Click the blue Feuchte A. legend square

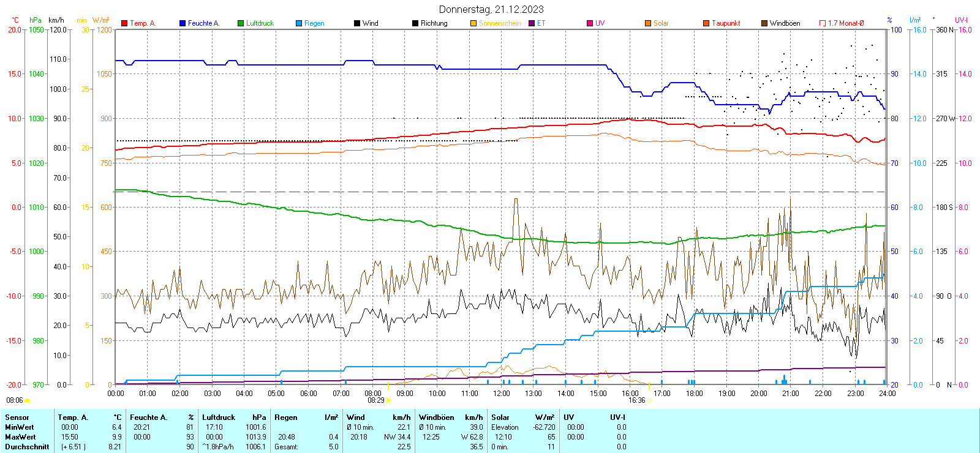(x=183, y=23)
